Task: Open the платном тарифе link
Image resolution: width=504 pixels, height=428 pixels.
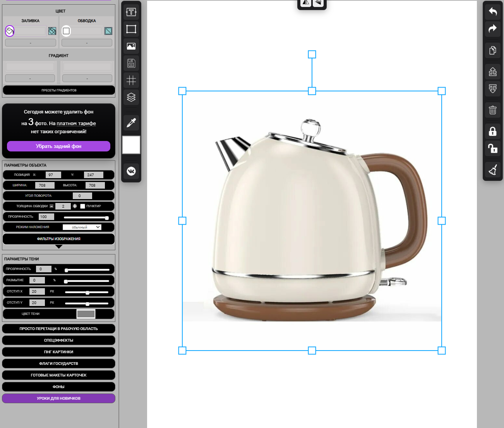Action: [76, 124]
